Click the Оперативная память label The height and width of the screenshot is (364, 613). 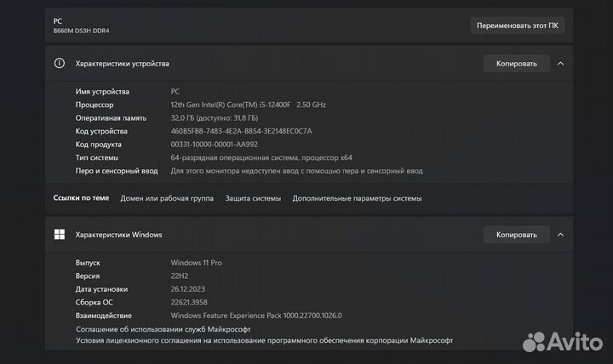[x=111, y=118]
